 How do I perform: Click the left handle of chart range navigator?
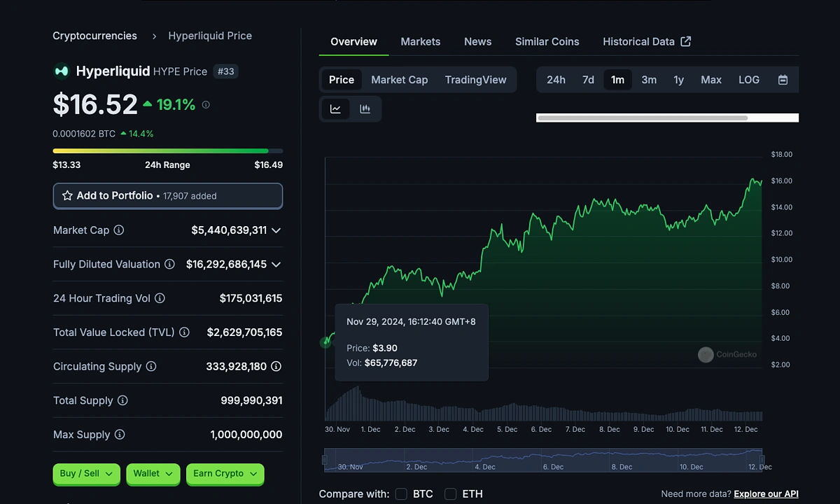324,460
